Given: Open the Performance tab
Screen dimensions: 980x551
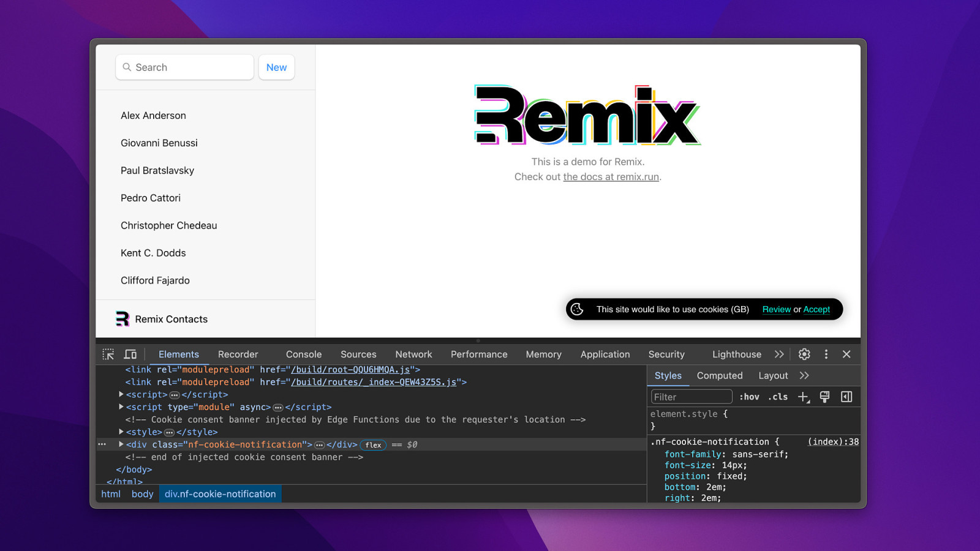Looking at the screenshot, I should [x=479, y=354].
